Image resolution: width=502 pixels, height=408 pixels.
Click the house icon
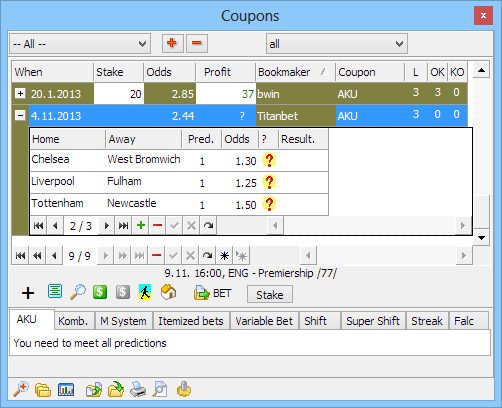(x=168, y=292)
